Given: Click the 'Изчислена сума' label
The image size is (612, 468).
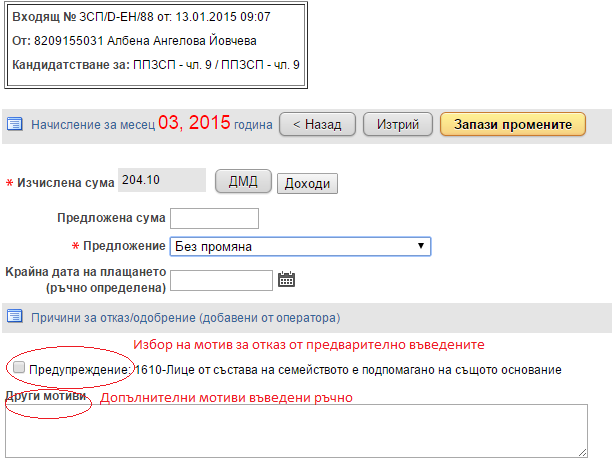Looking at the screenshot, I should click(66, 183).
